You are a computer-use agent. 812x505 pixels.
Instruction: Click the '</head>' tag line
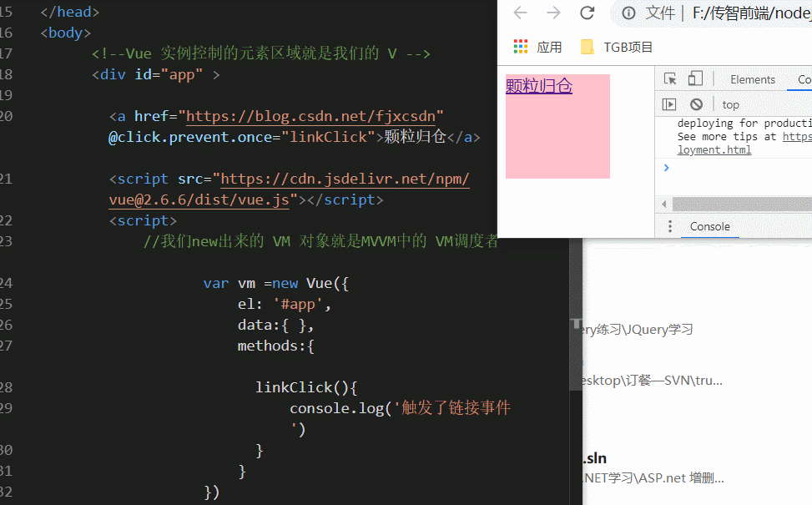[x=69, y=12]
